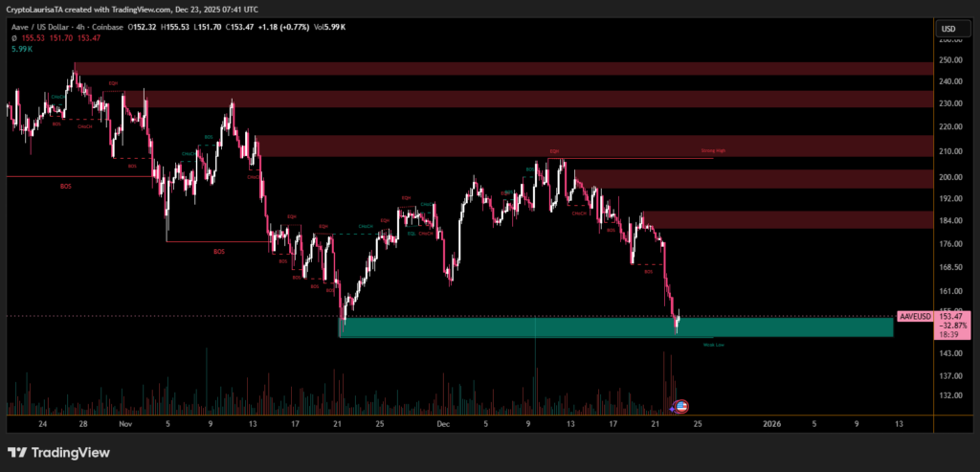The image size is (980, 472).
Task: Click the long red BOS line at far left
Action: coord(57,176)
